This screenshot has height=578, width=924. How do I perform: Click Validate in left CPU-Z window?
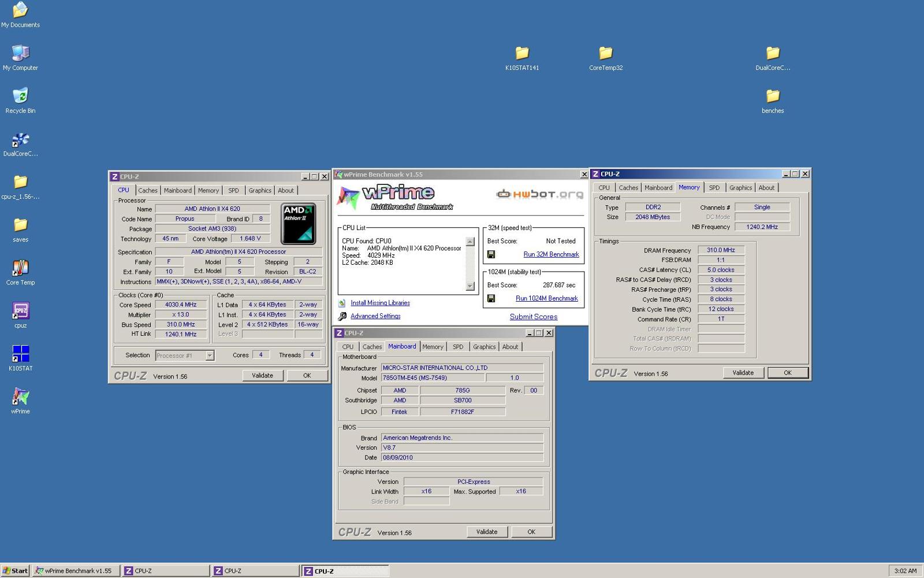[x=262, y=375]
